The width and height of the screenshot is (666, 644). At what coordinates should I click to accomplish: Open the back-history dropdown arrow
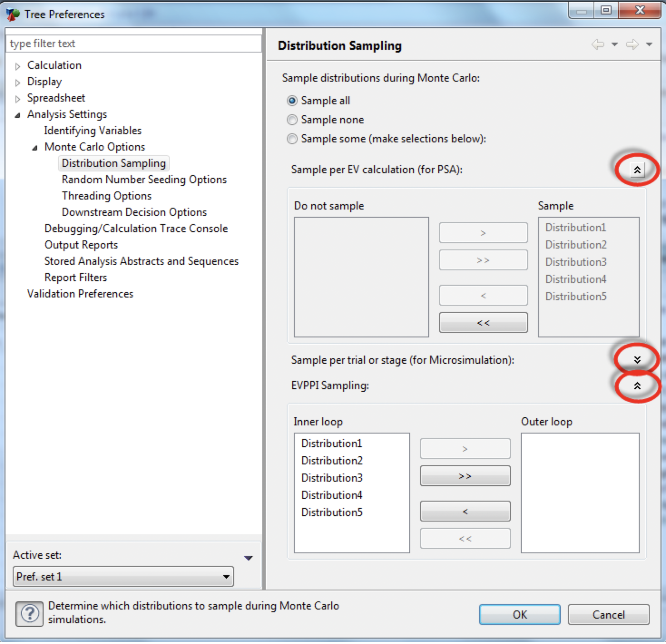coord(615,44)
